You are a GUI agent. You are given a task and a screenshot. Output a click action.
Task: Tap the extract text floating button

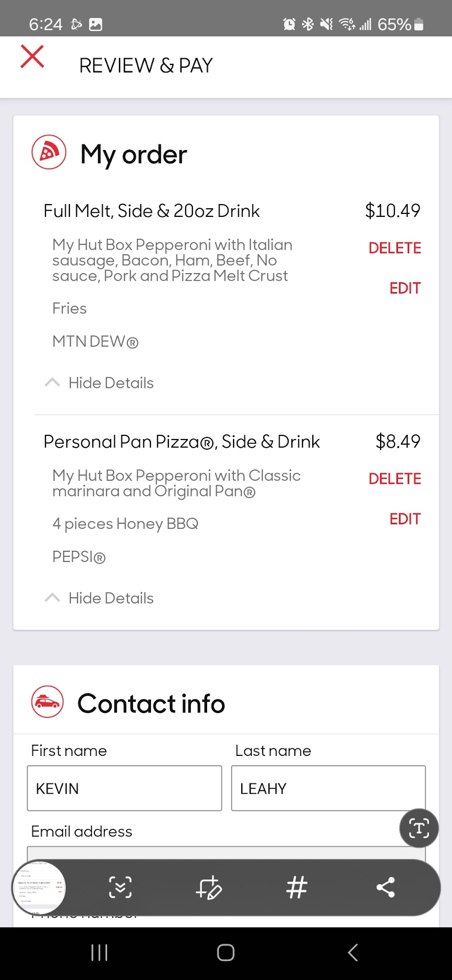419,828
